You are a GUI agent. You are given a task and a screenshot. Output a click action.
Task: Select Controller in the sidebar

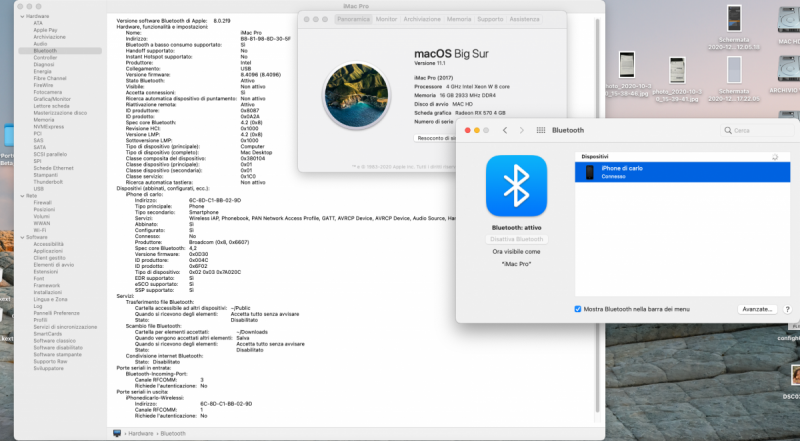[x=45, y=58]
